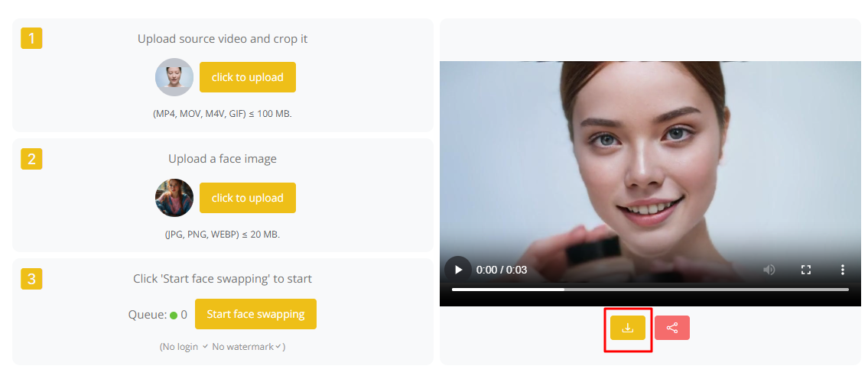This screenshot has height=382, width=868.
Task: Click the yellow download icon below the video
Action: coord(628,328)
